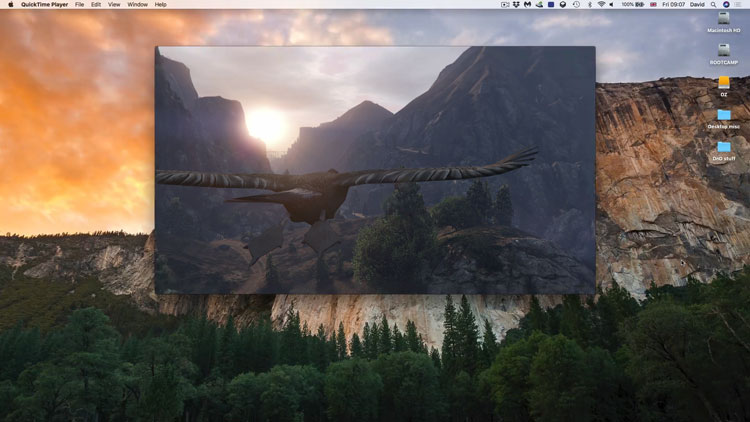Open Notification Center list icon

[737, 4]
